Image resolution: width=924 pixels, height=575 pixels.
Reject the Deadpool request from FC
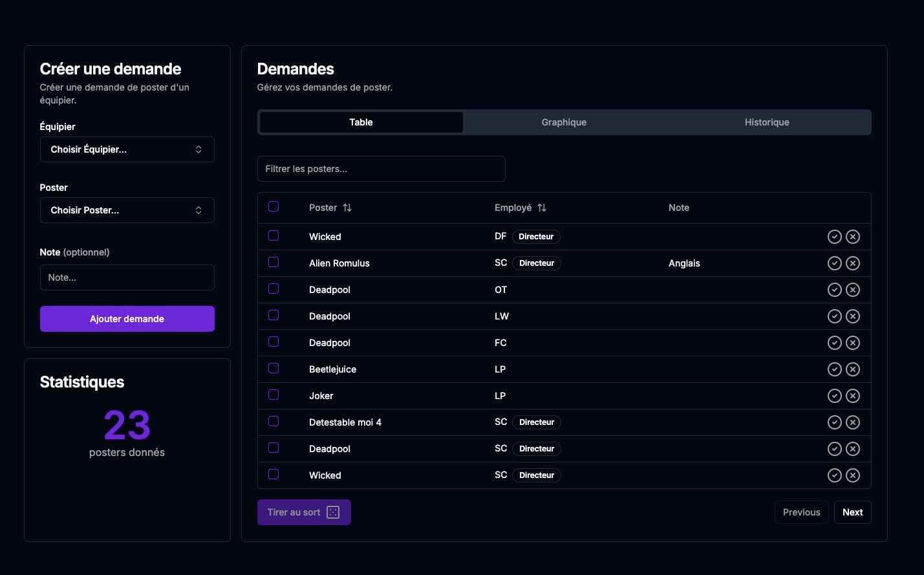click(853, 343)
